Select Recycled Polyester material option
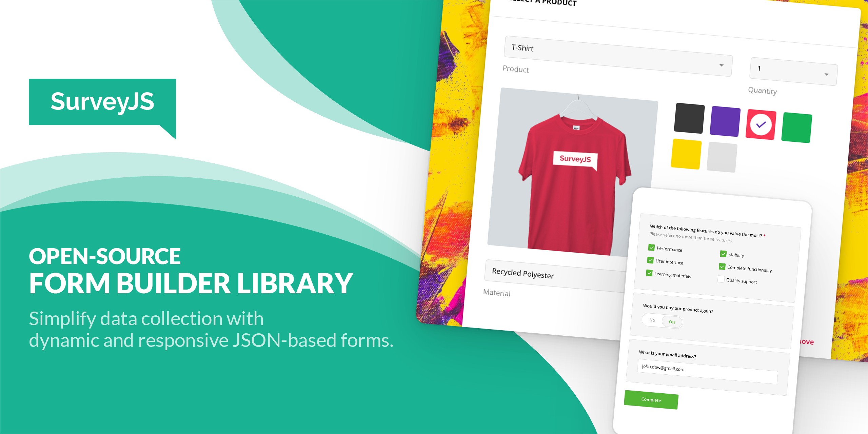This screenshot has width=868, height=434. coord(531,272)
